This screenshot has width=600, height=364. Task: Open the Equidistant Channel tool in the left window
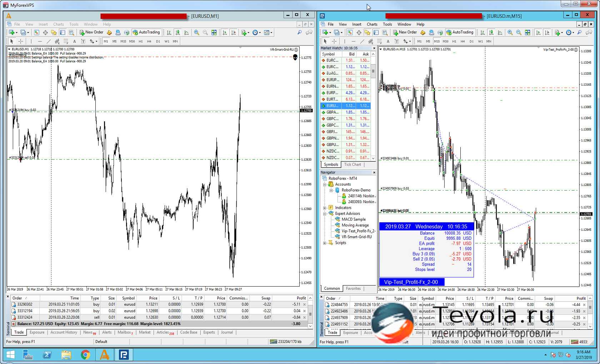pyautogui.click(x=57, y=41)
